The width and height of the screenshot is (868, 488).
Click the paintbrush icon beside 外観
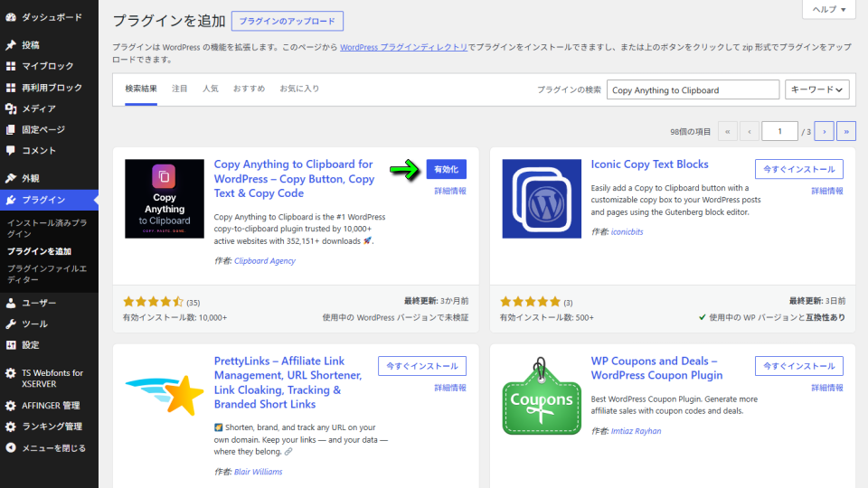point(11,178)
